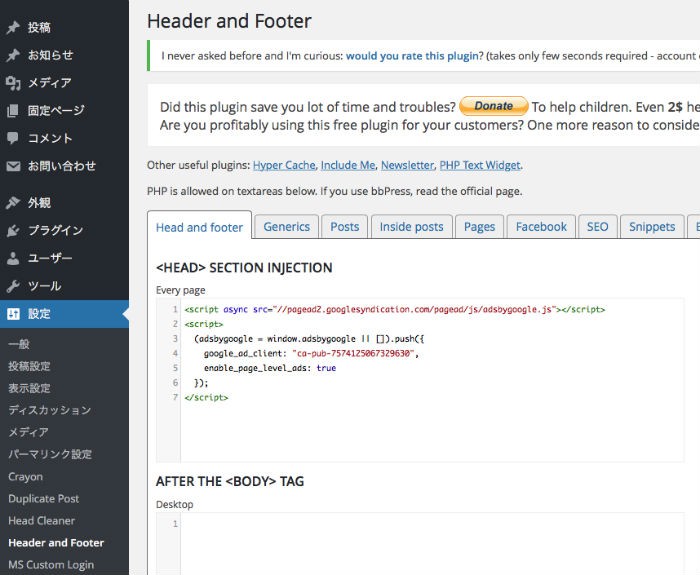Viewport: 700px width, 575px height.
Task: Switch to the Pages tab
Action: coord(479,226)
